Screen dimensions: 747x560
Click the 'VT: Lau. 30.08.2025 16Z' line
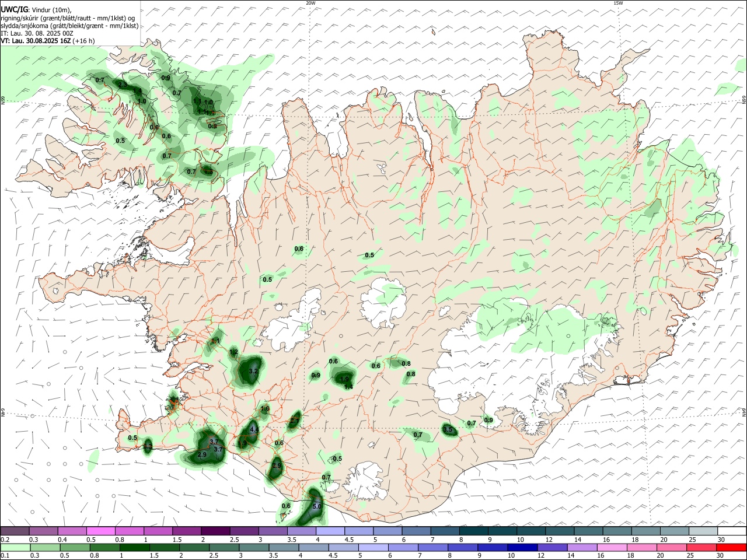pyautogui.click(x=36, y=41)
